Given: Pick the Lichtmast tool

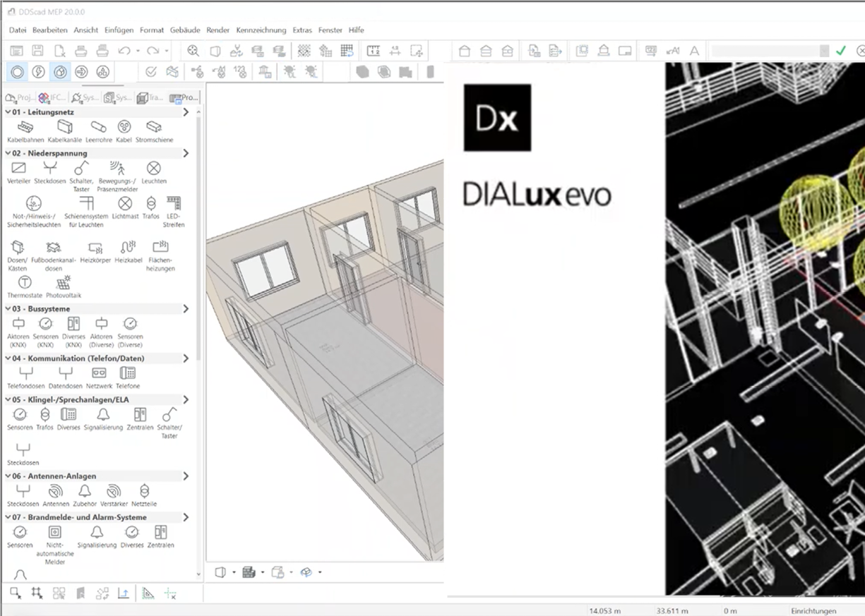Looking at the screenshot, I should [x=125, y=208].
